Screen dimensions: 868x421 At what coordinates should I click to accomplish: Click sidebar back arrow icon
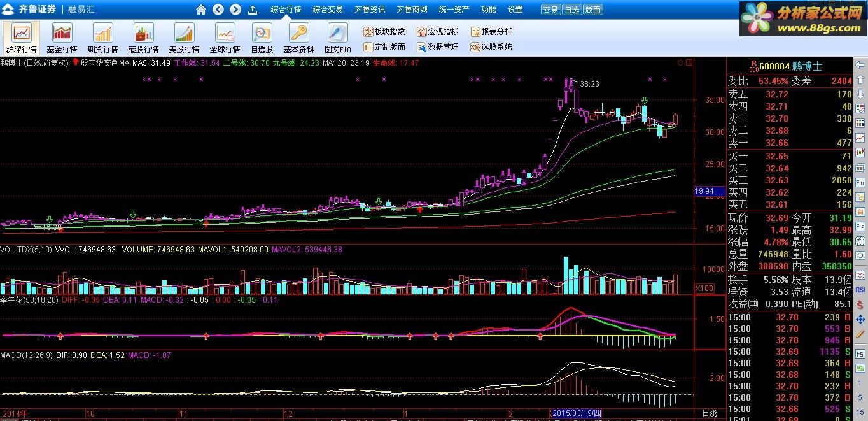(x=860, y=65)
